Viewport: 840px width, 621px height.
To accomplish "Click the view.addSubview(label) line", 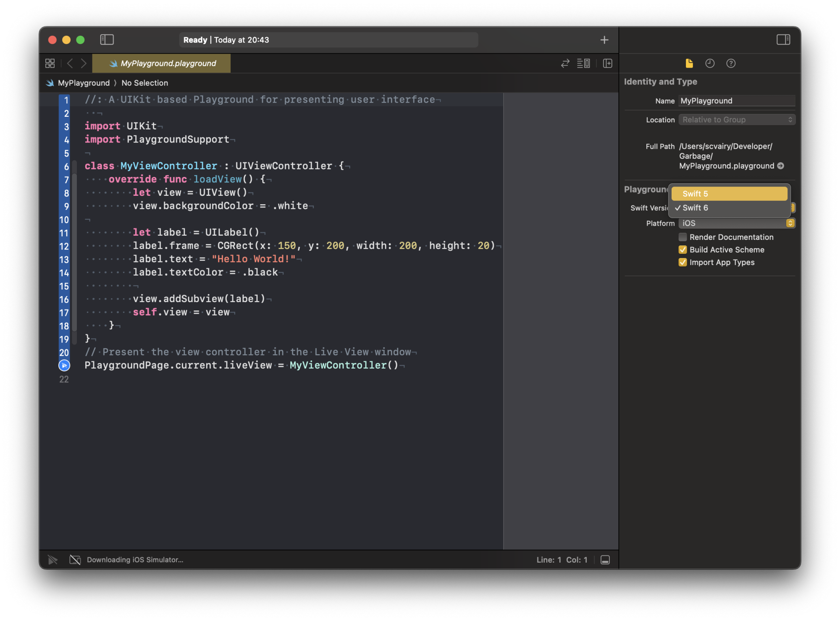I will [x=199, y=299].
